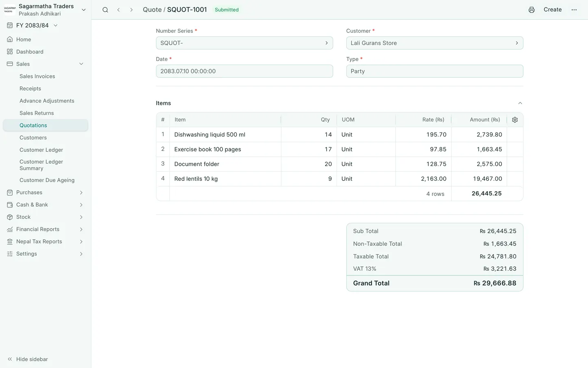Viewport: 588px width, 368px height.
Task: Go back with the left arrow
Action: (x=118, y=10)
